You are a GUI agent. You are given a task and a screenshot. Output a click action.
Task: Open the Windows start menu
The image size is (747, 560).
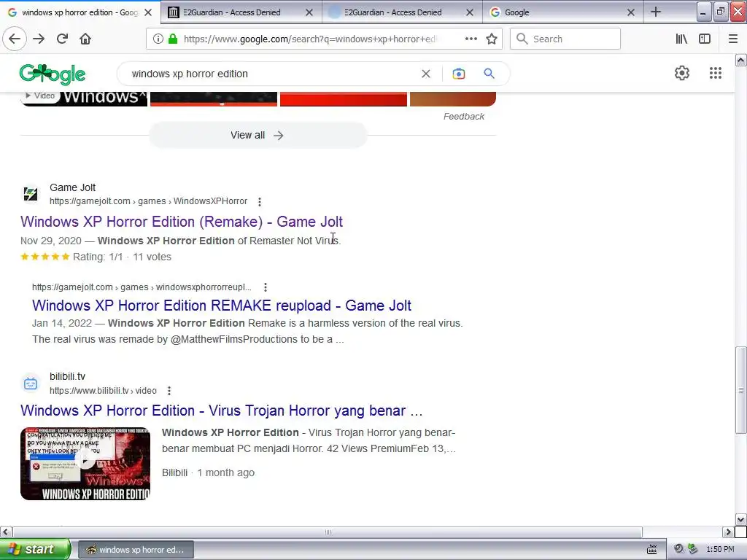click(x=35, y=550)
